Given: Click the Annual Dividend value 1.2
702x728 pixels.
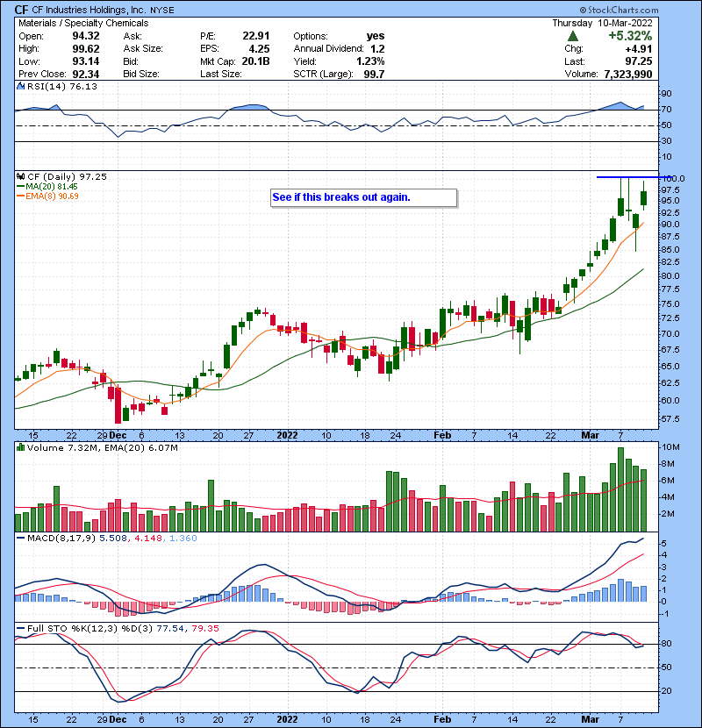Looking at the screenshot, I should (x=377, y=49).
